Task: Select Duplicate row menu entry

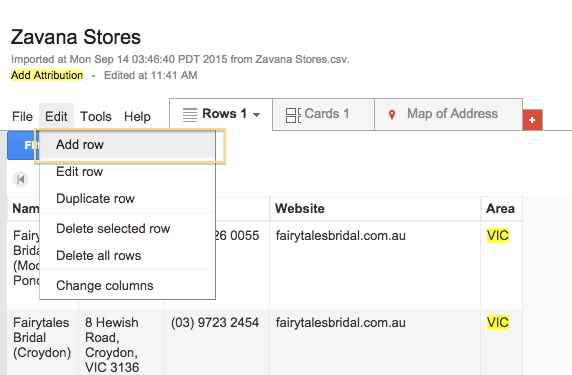Action: 127,198
